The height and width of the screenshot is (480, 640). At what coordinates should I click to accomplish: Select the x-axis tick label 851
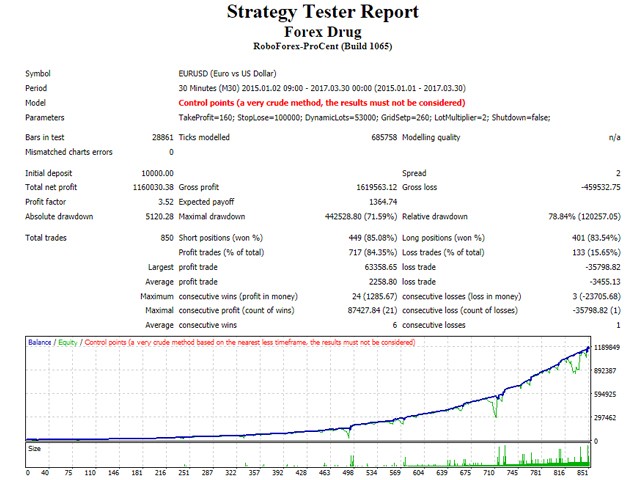pyautogui.click(x=582, y=473)
